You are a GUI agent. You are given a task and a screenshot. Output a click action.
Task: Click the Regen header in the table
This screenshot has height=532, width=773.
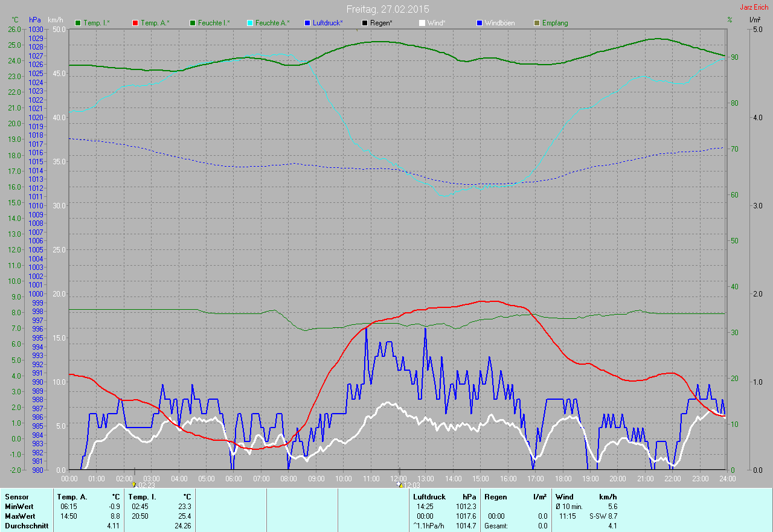pos(495,497)
